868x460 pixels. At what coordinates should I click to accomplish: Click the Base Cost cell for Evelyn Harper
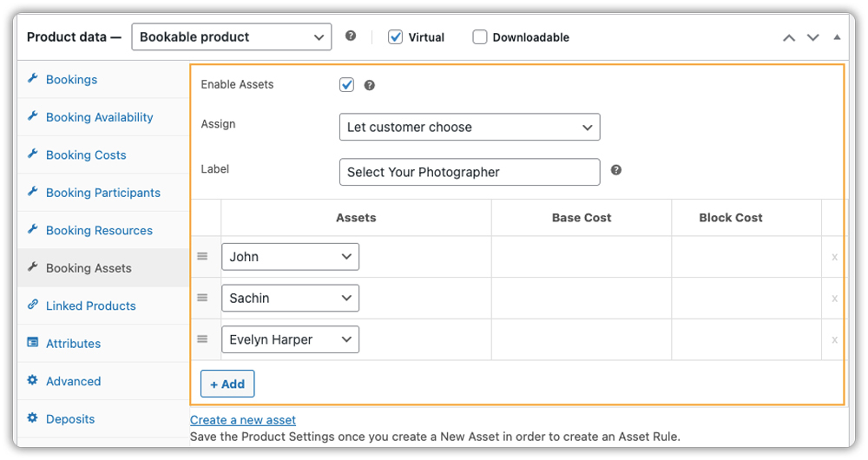(582, 339)
